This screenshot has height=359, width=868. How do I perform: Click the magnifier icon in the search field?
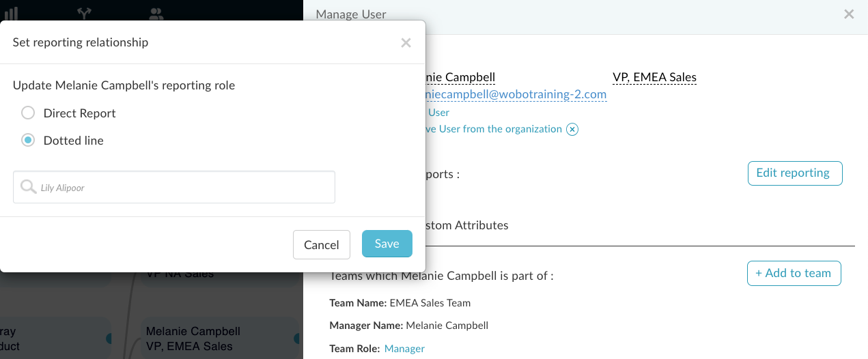pyautogui.click(x=29, y=187)
